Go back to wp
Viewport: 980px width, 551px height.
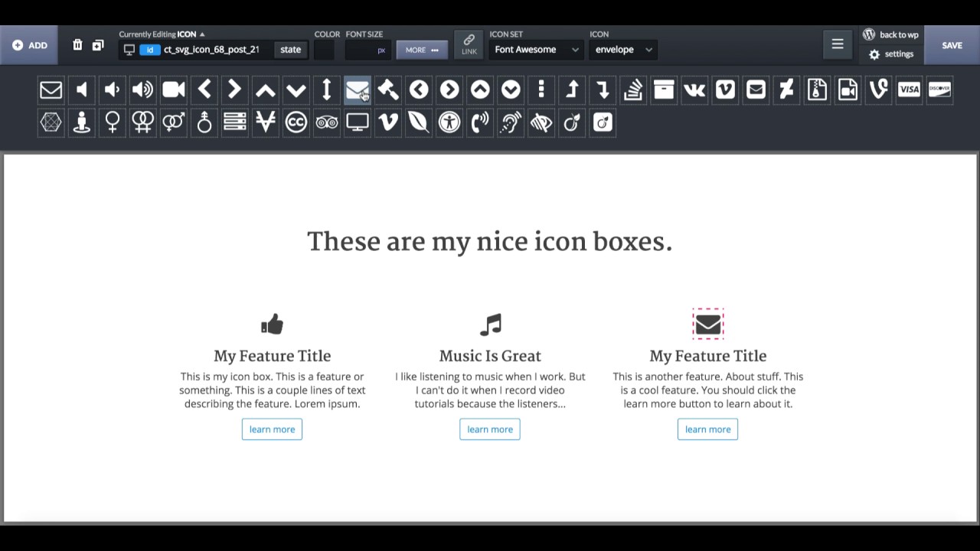click(x=890, y=34)
